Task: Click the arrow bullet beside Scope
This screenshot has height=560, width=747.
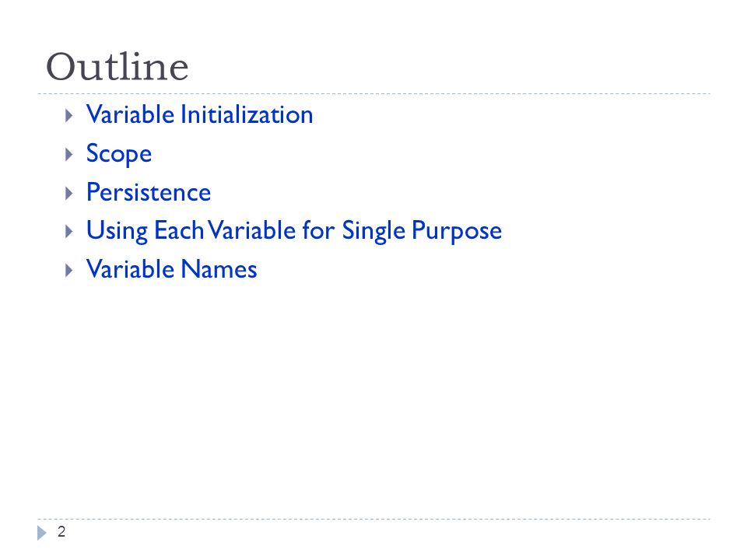Action: pyautogui.click(x=69, y=154)
